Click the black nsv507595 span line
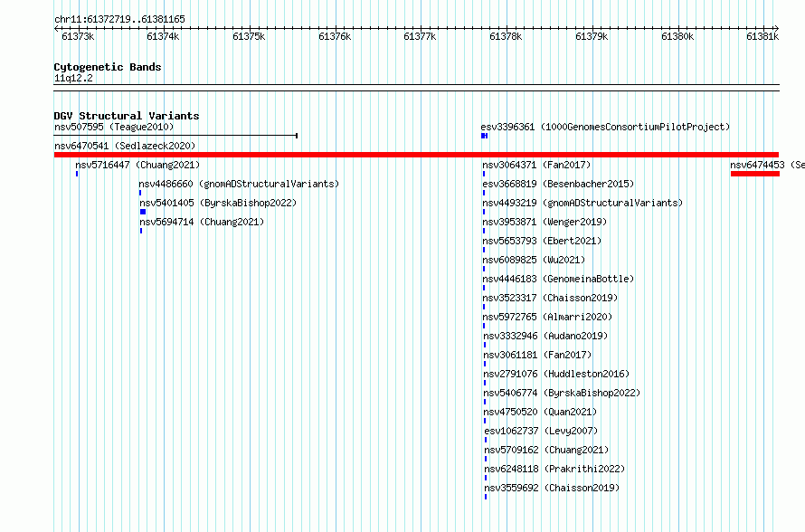This screenshot has height=532, width=805. point(176,136)
